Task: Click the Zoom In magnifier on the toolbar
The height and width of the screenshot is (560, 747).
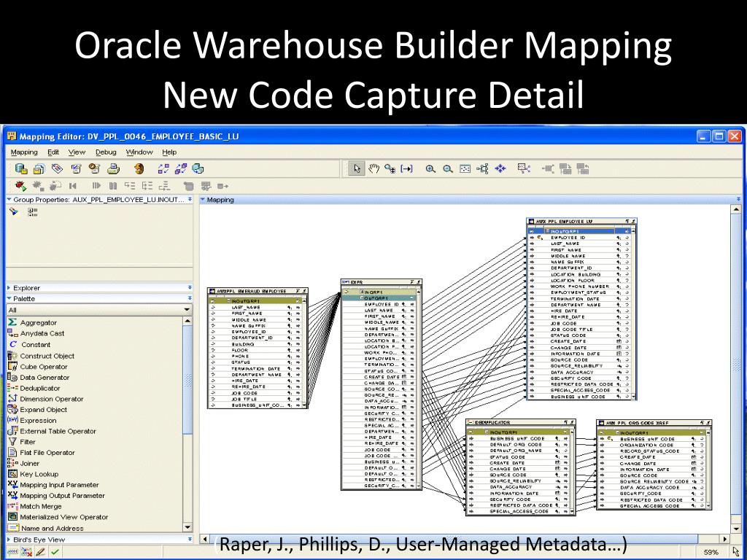Action: [x=431, y=168]
